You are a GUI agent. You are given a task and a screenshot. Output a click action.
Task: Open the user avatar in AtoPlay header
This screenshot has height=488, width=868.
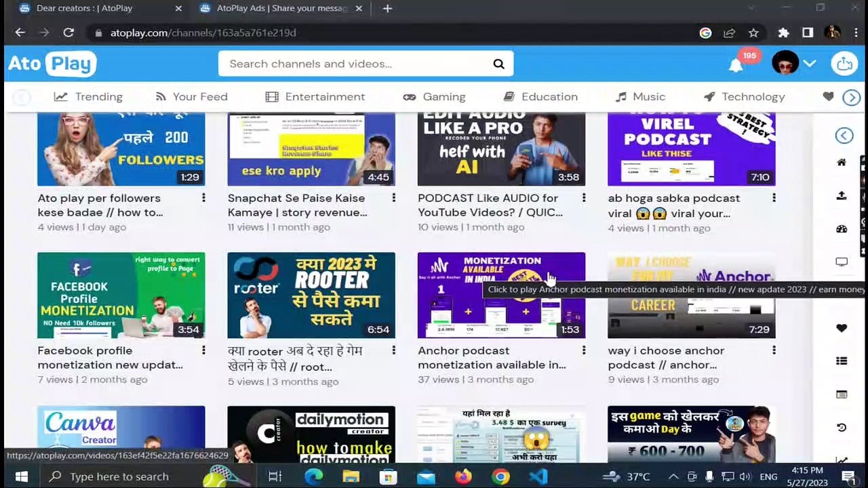pos(785,64)
